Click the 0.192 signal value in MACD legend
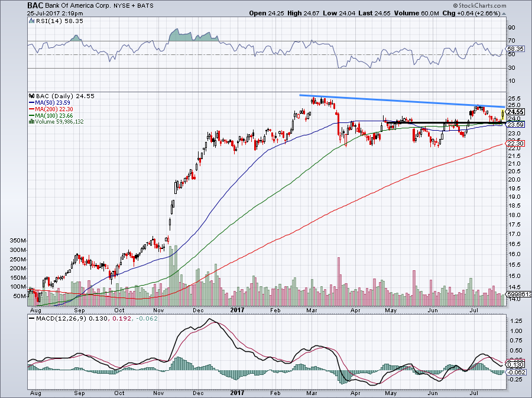Screen dimensions: 532x398 [121, 319]
